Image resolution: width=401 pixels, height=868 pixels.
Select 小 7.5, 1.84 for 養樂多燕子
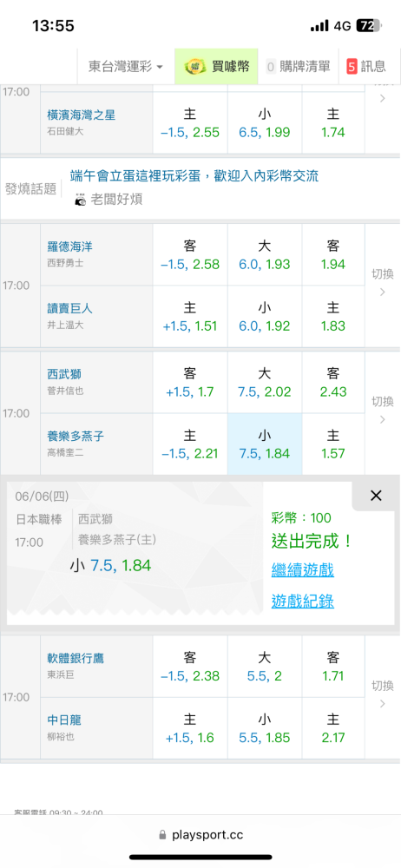coord(264,444)
